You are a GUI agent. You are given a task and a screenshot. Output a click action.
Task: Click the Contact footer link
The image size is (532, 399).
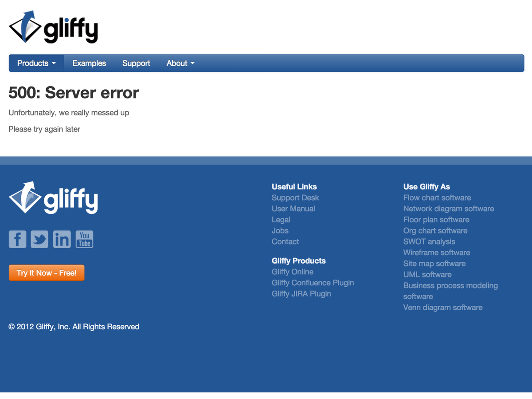(x=286, y=241)
